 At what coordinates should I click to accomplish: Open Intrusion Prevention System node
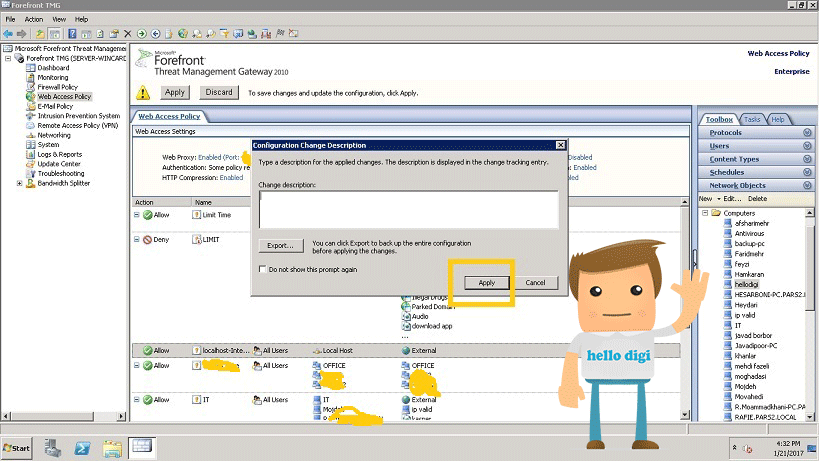78,116
